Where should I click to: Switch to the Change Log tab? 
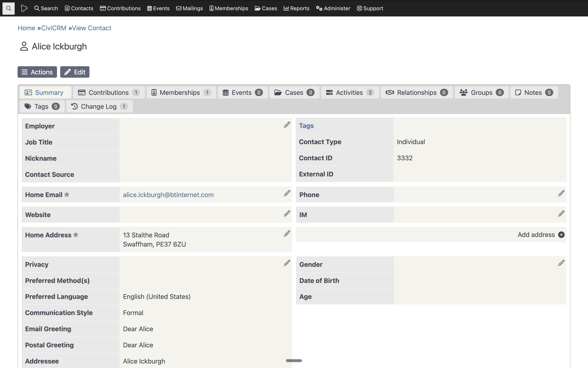[100, 106]
